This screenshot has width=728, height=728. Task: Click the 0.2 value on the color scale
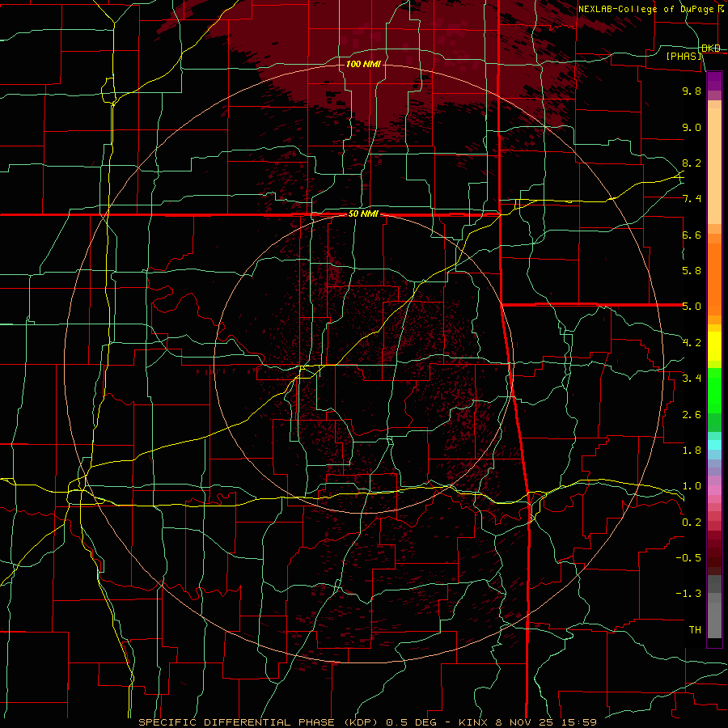[x=692, y=523]
